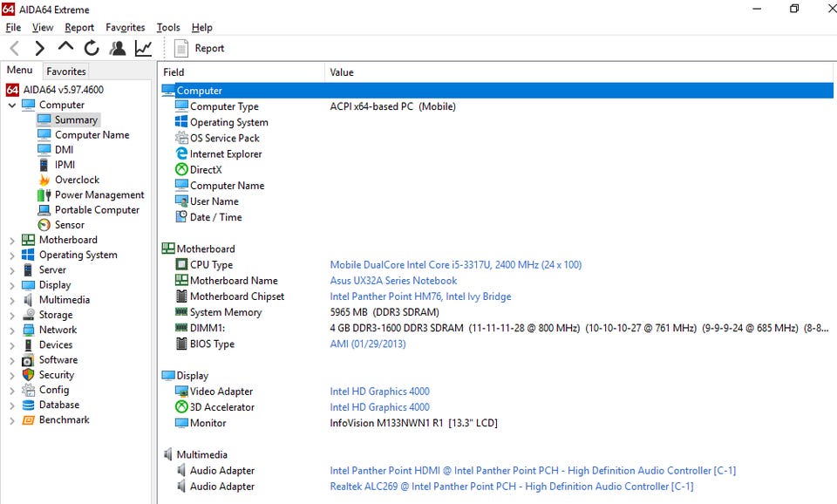Select the DirectX row in the list

point(206,170)
